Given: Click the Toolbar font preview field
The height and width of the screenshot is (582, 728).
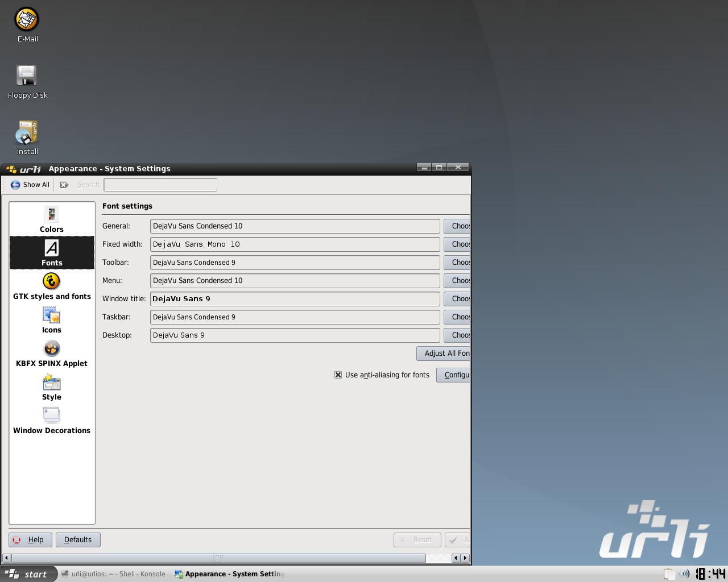Looking at the screenshot, I should pyautogui.click(x=295, y=263).
